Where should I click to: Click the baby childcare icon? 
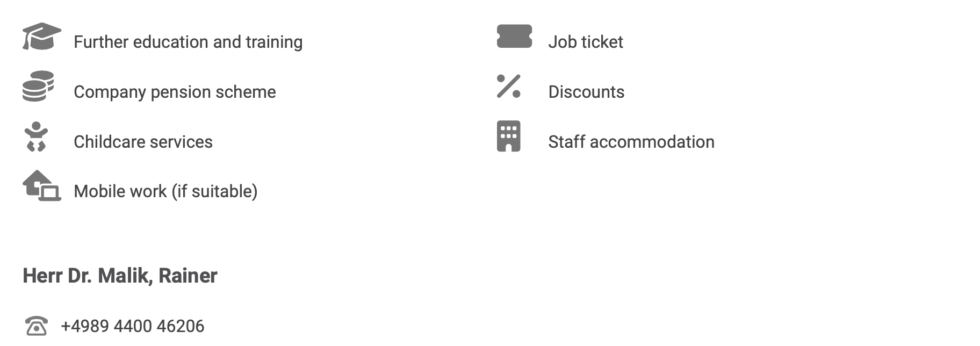37,136
